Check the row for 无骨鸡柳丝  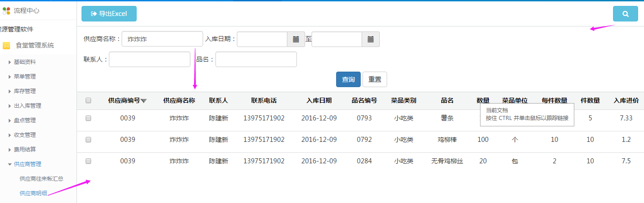click(x=88, y=161)
